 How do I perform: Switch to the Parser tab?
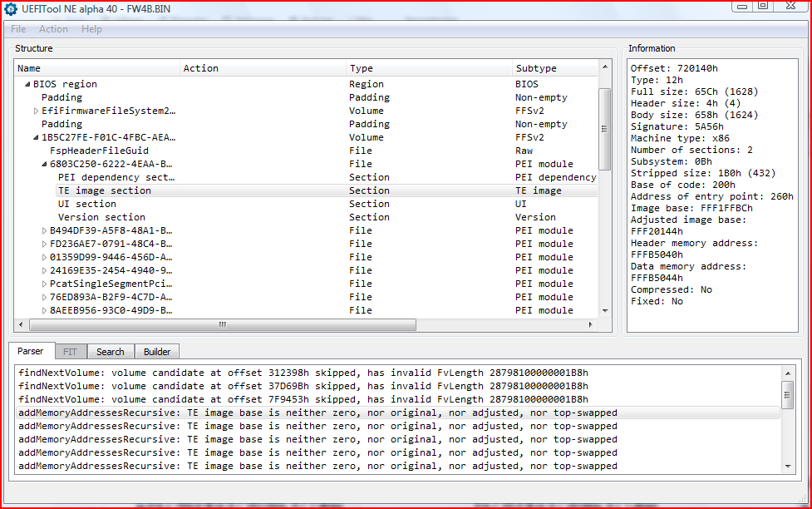point(31,351)
